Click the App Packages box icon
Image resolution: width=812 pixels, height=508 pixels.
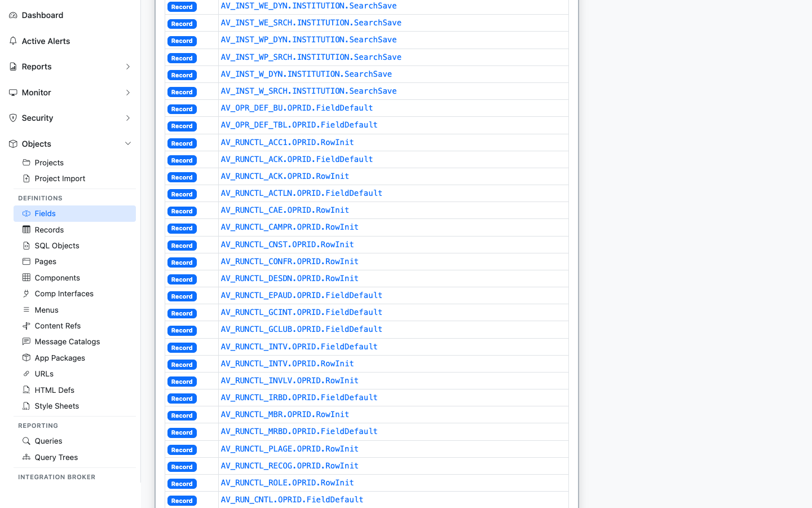tap(27, 358)
